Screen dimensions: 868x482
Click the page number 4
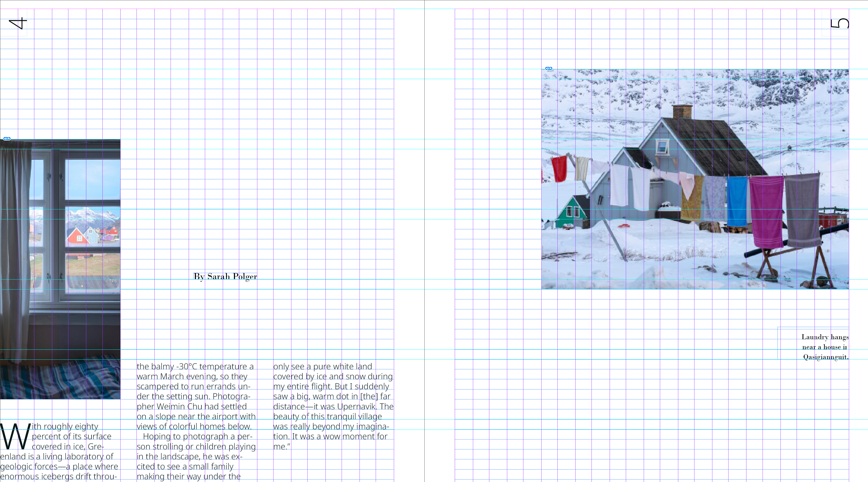pos(17,23)
